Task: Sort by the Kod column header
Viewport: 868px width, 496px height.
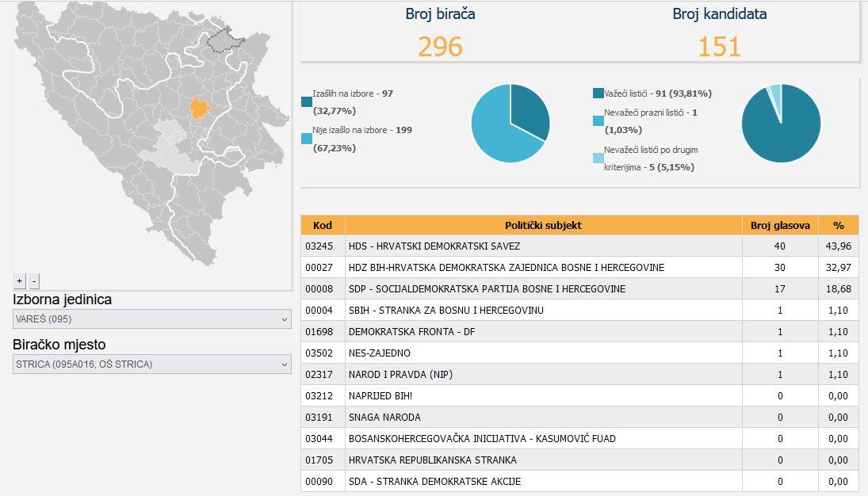Action: click(x=323, y=225)
